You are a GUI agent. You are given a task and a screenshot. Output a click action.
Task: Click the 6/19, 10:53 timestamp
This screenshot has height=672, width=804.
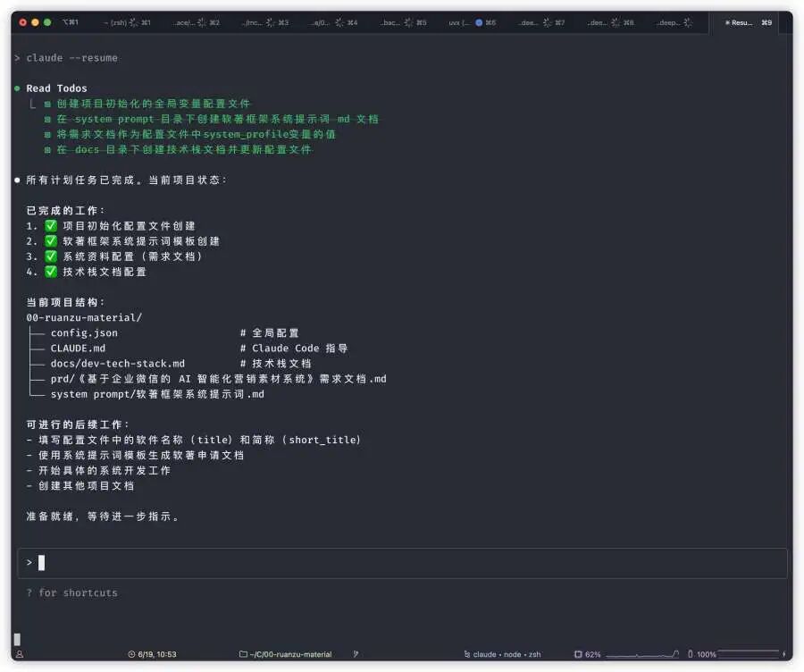pyautogui.click(x=157, y=654)
